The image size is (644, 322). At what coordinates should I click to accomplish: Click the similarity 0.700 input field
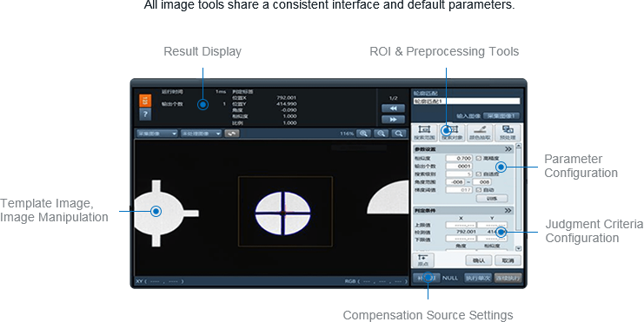459,158
